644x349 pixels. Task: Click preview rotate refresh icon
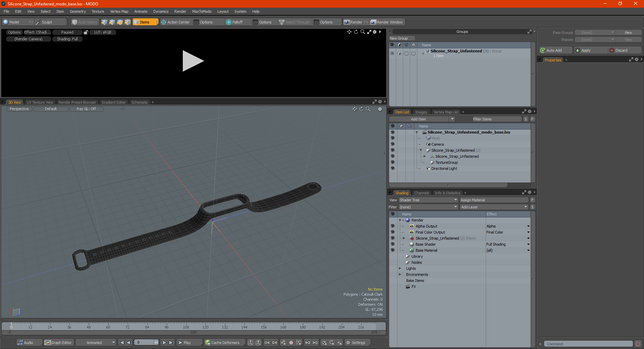point(356,32)
